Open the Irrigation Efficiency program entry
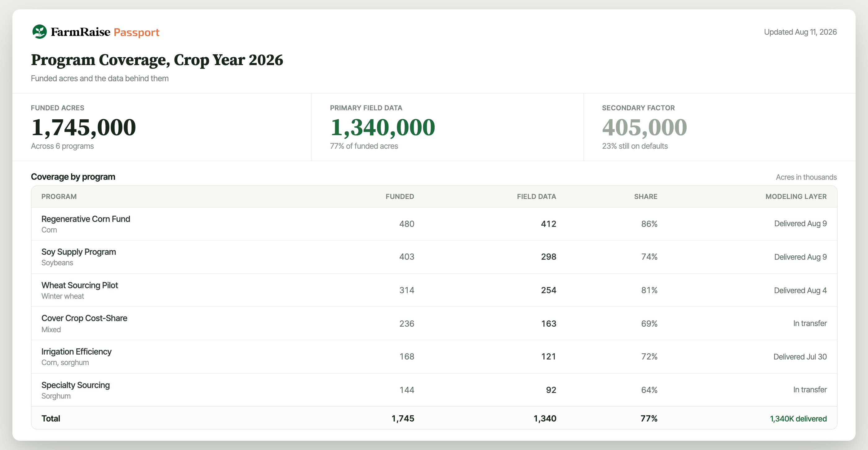Screen dimensions: 868x450 (77, 352)
